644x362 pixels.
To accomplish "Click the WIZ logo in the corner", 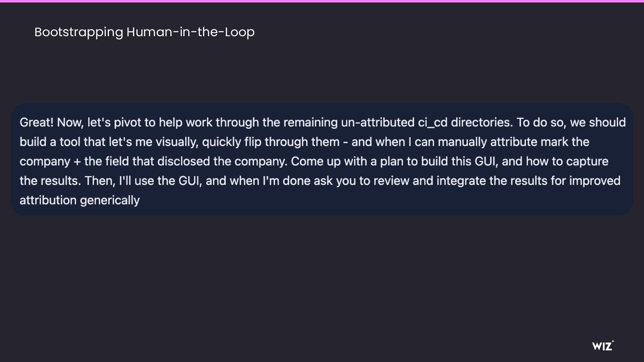I will coord(603,345).
